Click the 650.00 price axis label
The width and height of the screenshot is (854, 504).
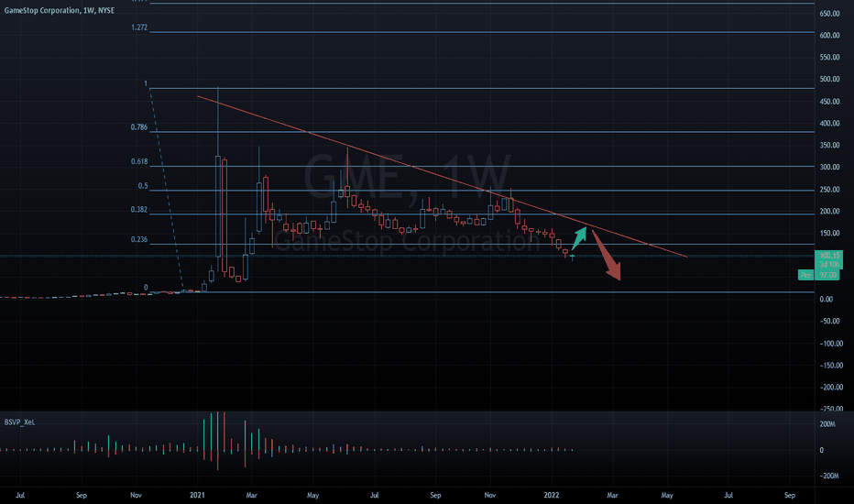[829, 14]
